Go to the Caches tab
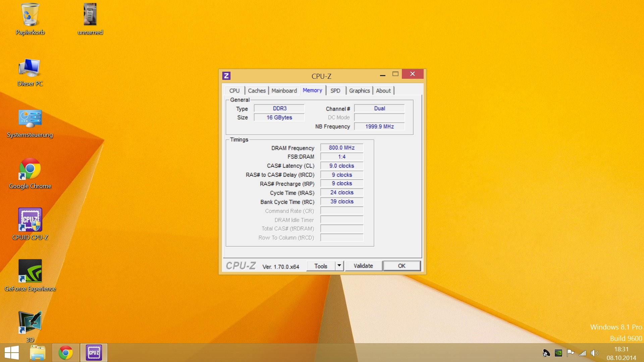Screen dimensions: 644x362 coord(257,90)
